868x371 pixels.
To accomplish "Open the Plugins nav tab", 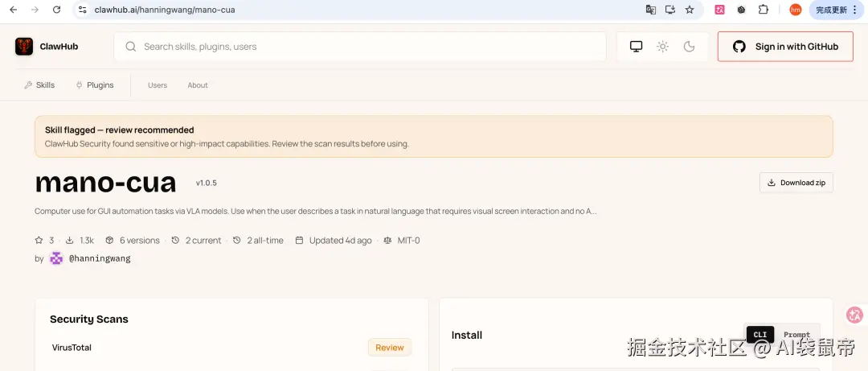I will pyautogui.click(x=95, y=85).
